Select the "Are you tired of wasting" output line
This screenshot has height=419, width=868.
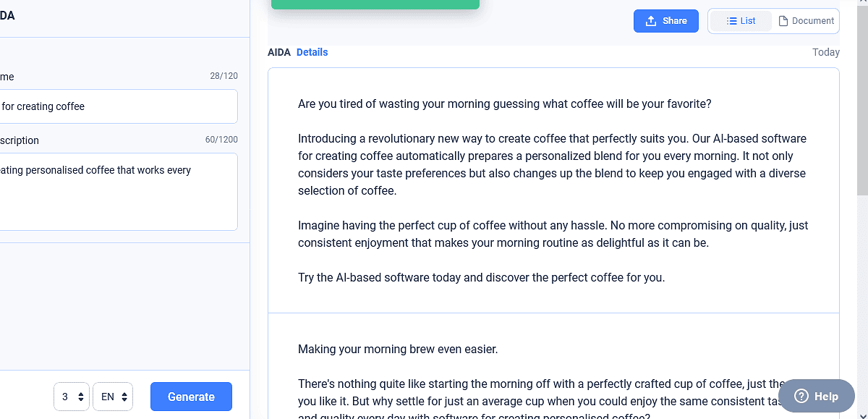pyautogui.click(x=504, y=103)
